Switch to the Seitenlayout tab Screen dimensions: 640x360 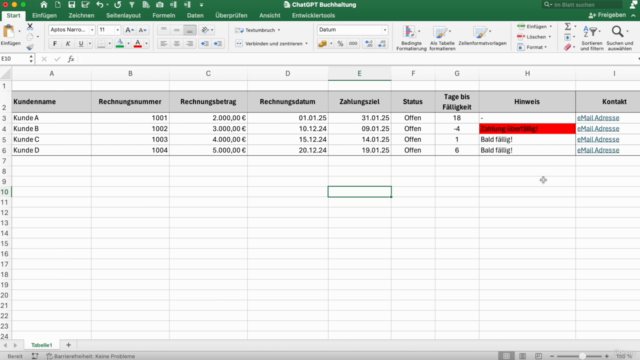coord(123,16)
